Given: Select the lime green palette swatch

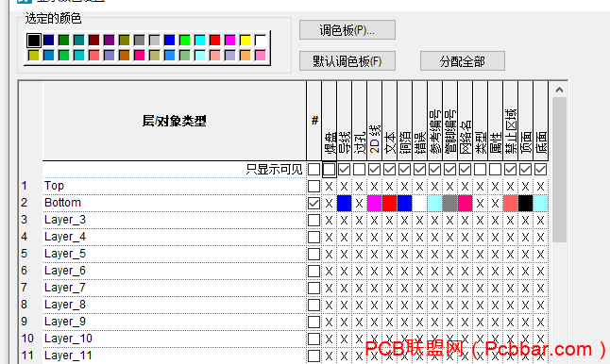Looking at the screenshot, I should pyautogui.click(x=185, y=41).
